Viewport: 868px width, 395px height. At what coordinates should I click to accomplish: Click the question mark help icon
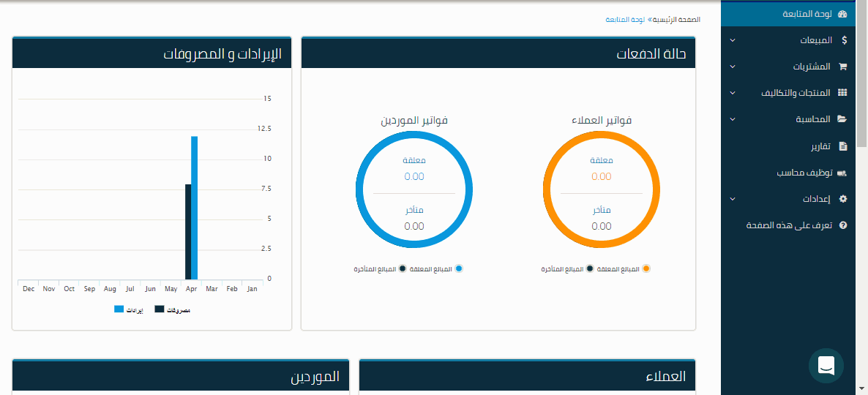pos(842,225)
